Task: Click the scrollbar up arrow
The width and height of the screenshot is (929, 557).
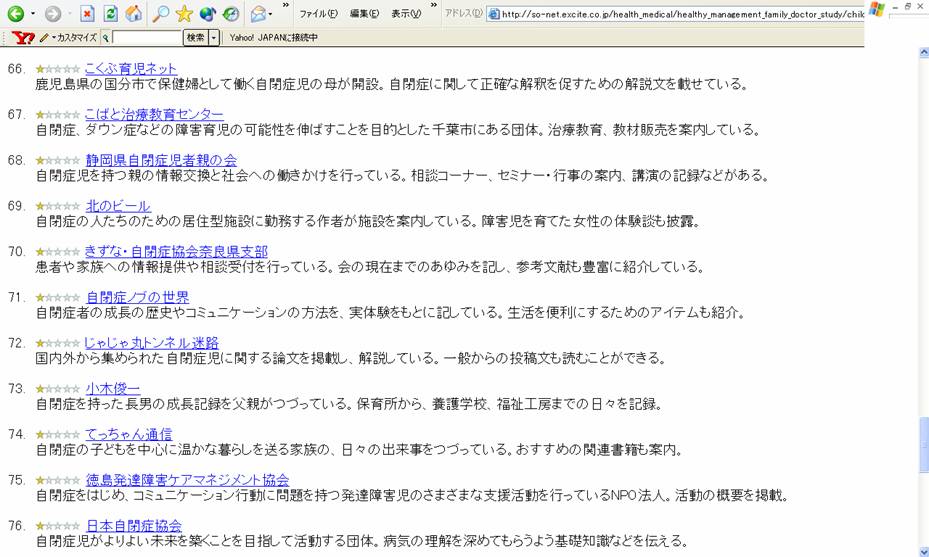Action: 924,53
